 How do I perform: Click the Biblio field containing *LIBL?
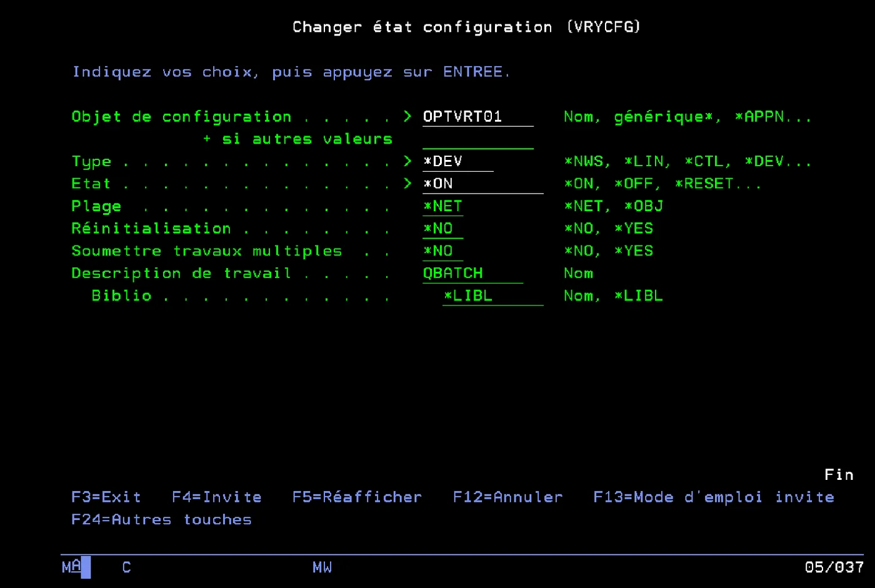click(492, 297)
